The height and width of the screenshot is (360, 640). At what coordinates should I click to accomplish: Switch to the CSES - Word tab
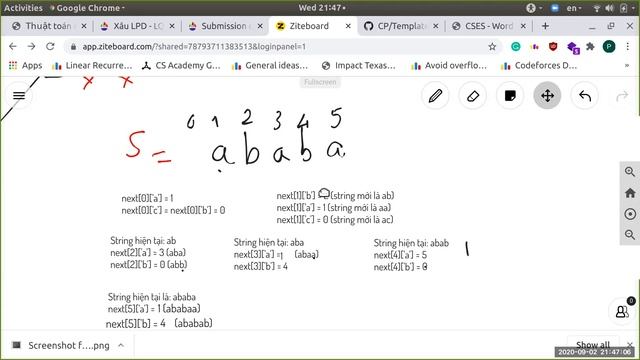tap(489, 26)
